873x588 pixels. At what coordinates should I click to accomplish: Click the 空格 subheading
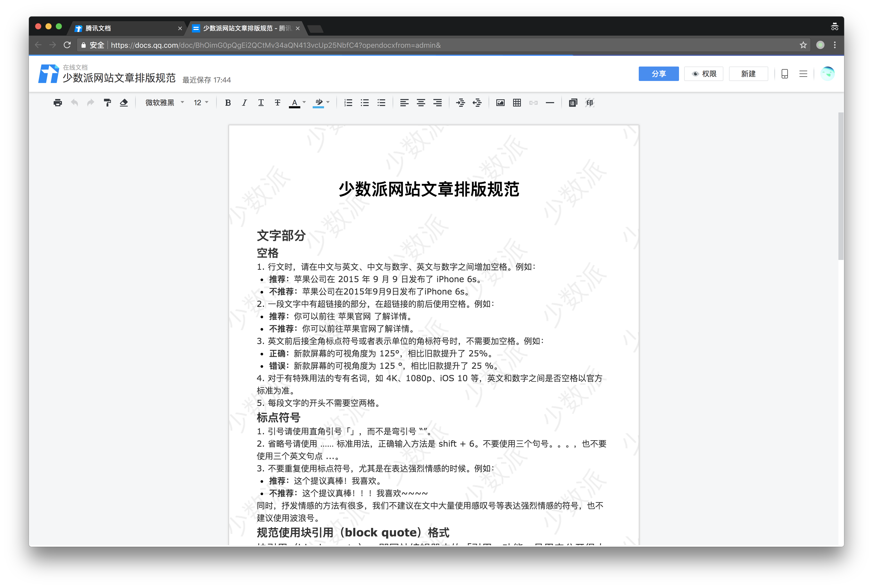coord(268,253)
